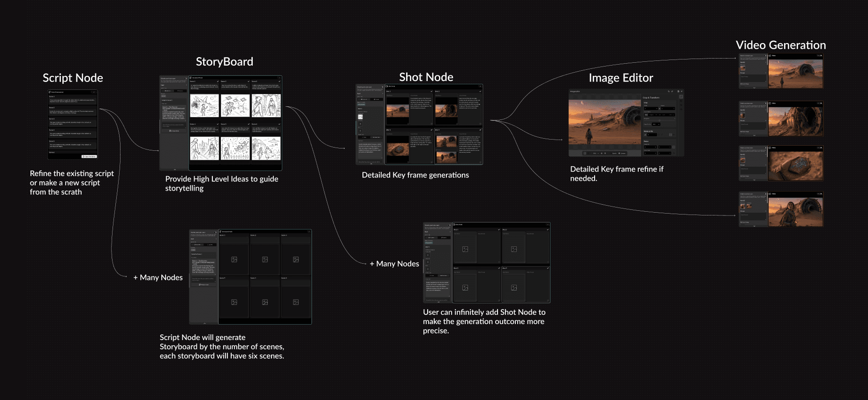Toggle Scene 1 checkmark in top StoryBoard node
The image size is (868, 400).
point(218,81)
